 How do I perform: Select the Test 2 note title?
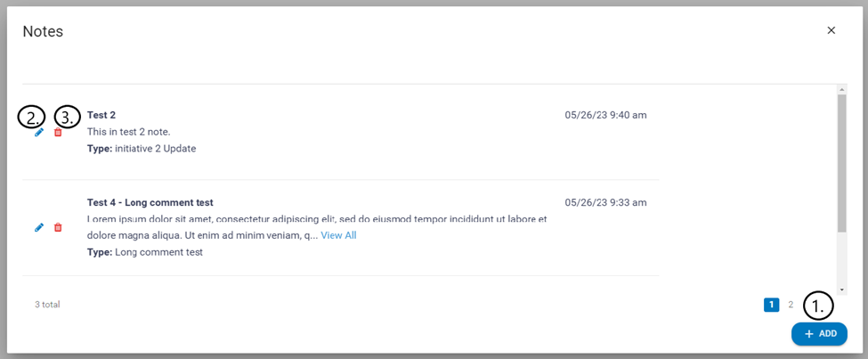coord(101,115)
